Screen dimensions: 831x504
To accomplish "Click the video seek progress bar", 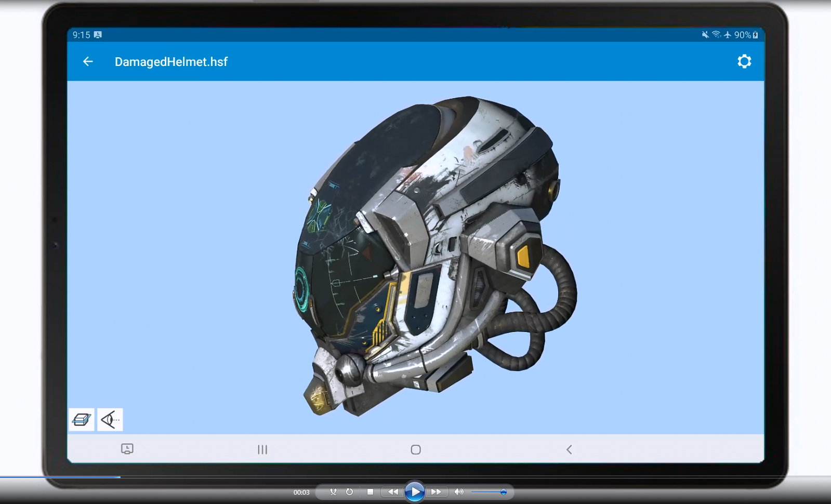I will 415,476.
